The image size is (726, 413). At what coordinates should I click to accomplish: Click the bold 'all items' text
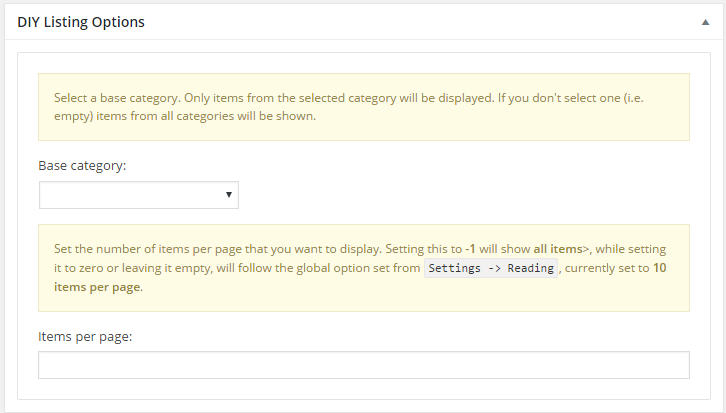(x=558, y=249)
